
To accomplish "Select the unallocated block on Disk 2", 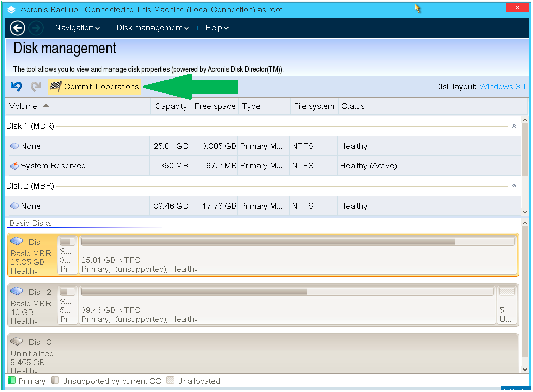I will (507, 305).
